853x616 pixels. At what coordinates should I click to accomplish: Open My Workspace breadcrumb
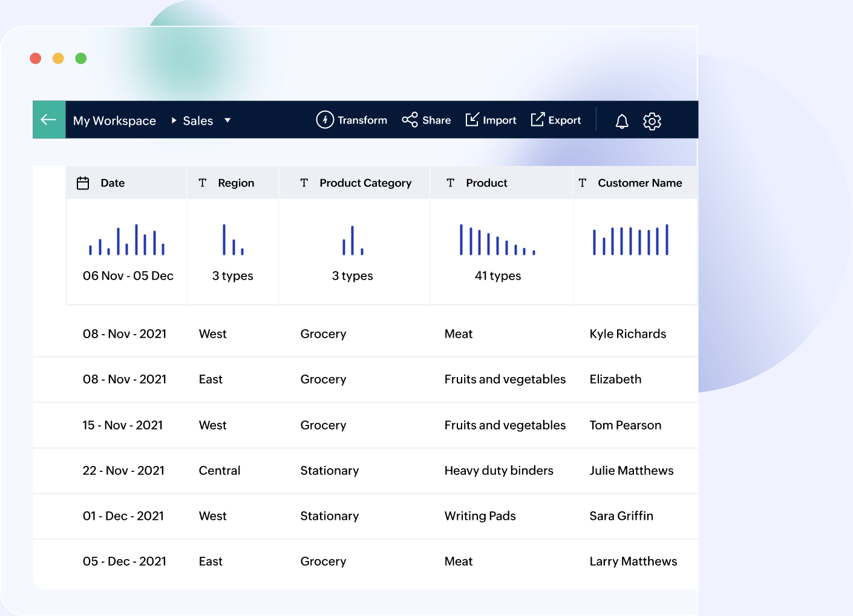click(x=114, y=120)
